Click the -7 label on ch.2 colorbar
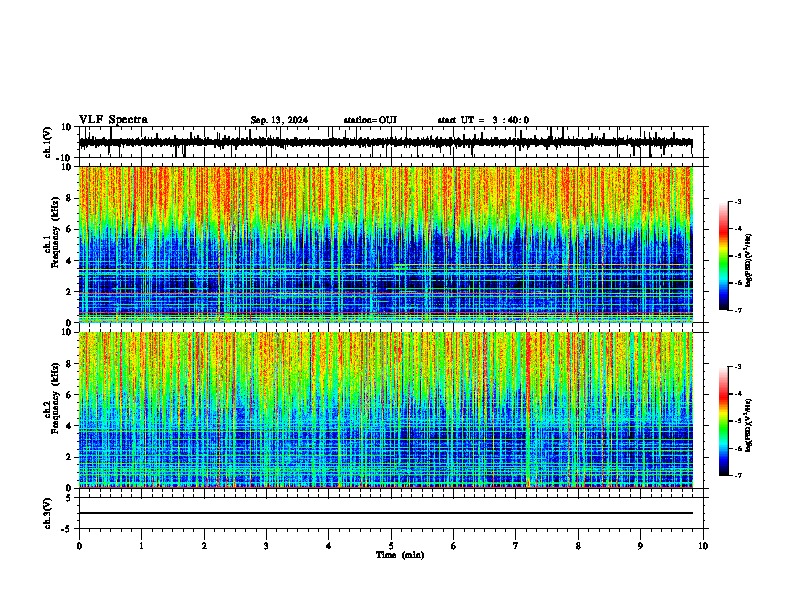The height and width of the screenshot is (612, 792). (x=738, y=475)
